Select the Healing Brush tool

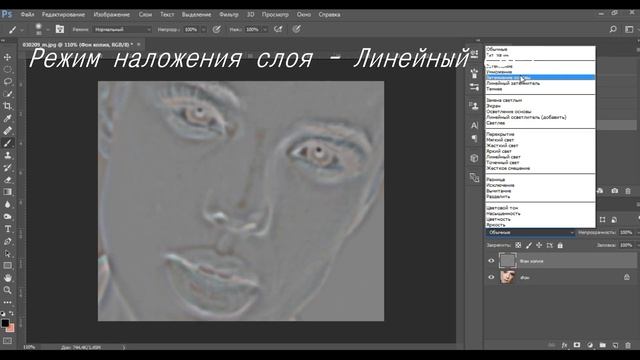(7, 131)
